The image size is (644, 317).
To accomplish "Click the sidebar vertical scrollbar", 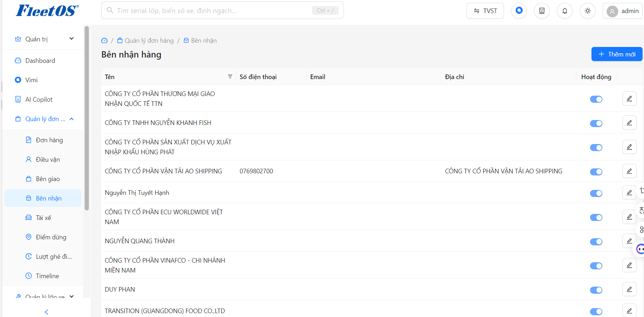I will click(x=87, y=118).
